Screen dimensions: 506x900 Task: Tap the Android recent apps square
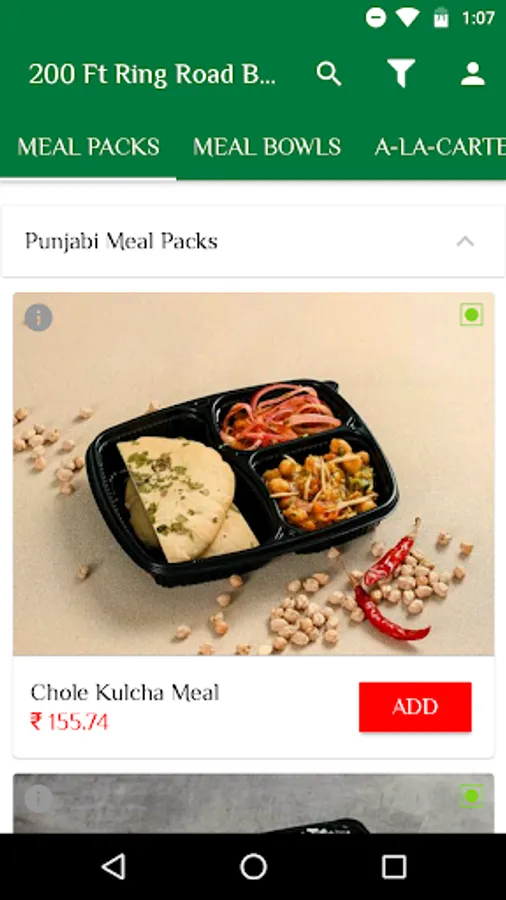pos(394,866)
